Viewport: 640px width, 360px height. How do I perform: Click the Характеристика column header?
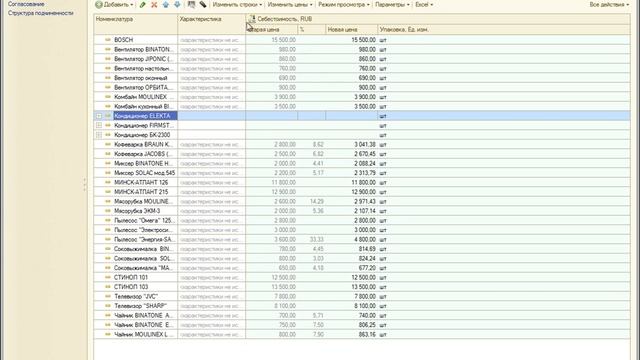211,24
